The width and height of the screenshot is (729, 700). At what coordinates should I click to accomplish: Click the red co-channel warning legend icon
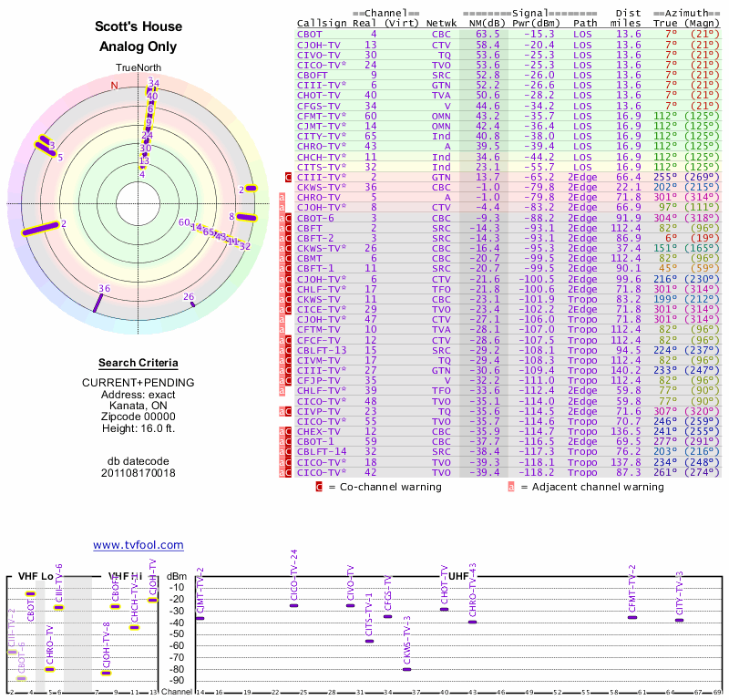click(319, 487)
